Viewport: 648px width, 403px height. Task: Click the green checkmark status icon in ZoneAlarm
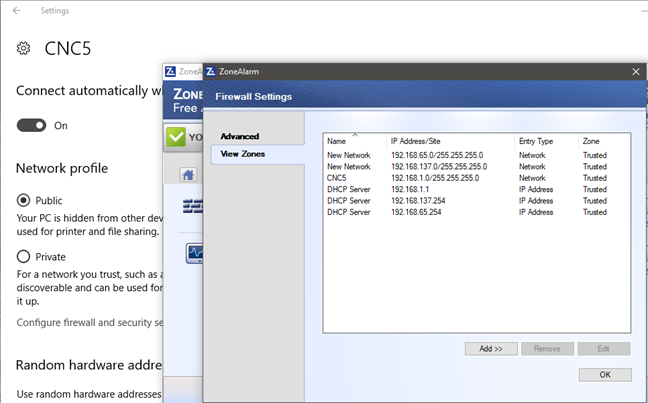[176, 136]
